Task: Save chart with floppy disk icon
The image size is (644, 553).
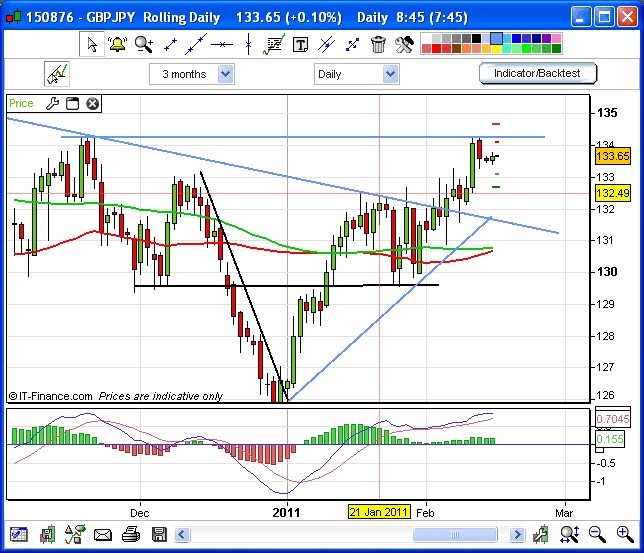Action: point(159,535)
